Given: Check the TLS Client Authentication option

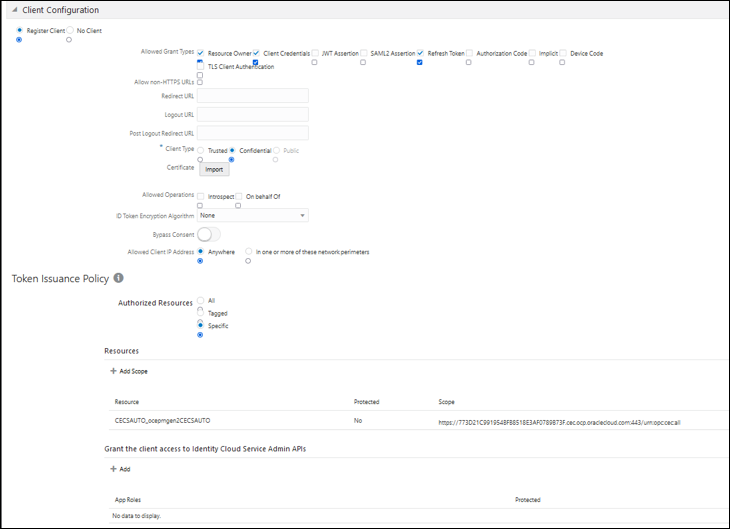Looking at the screenshot, I should pos(201,67).
